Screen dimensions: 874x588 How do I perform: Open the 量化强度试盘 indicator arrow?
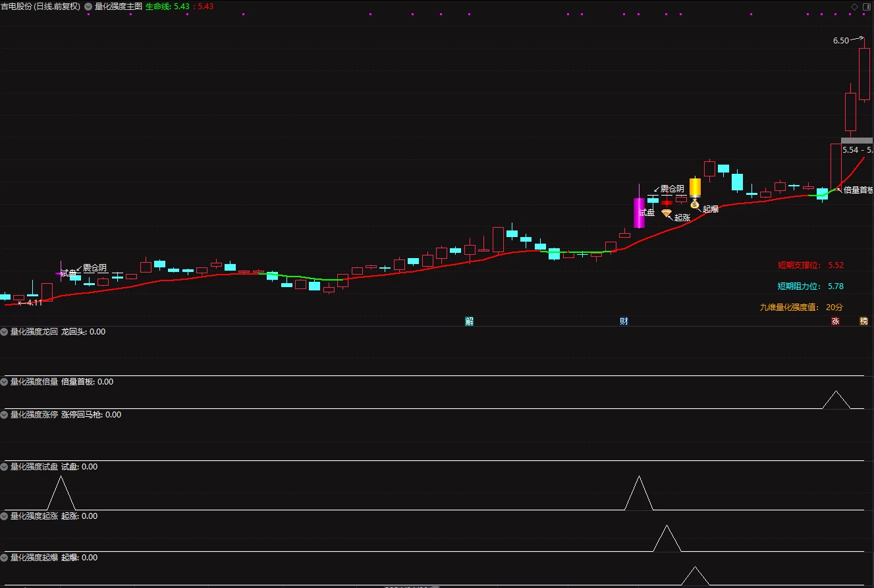pos(5,467)
